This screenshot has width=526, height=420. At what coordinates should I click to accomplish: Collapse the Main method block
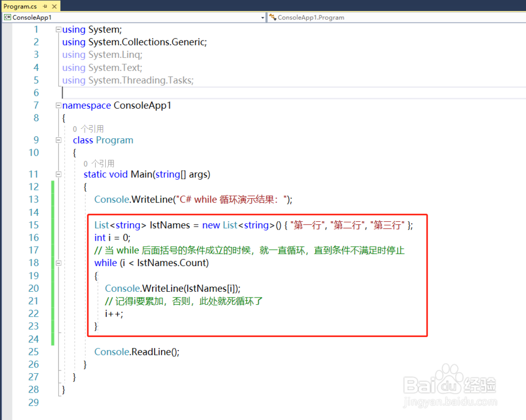pos(58,175)
